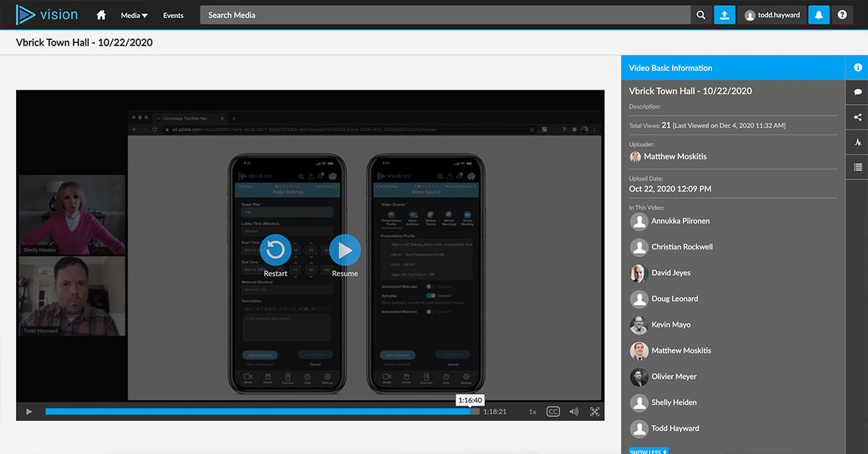
Task: Open the share sidebar tab
Action: coord(858,117)
